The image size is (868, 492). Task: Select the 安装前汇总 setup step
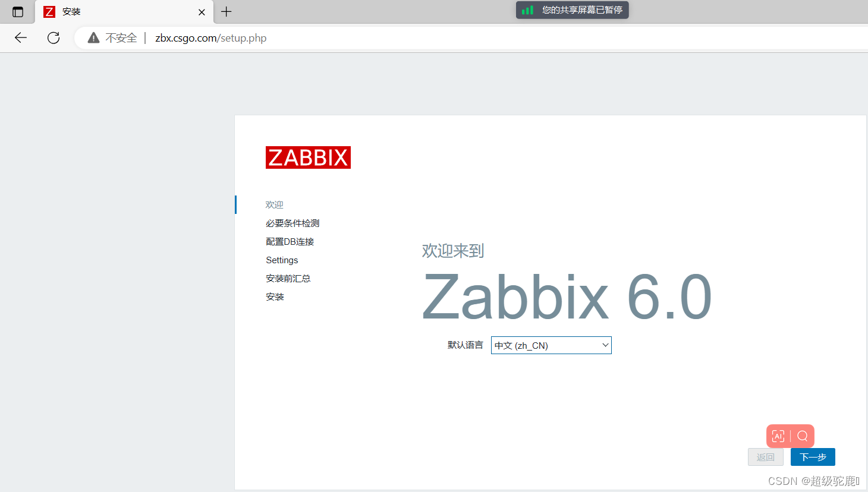point(288,278)
